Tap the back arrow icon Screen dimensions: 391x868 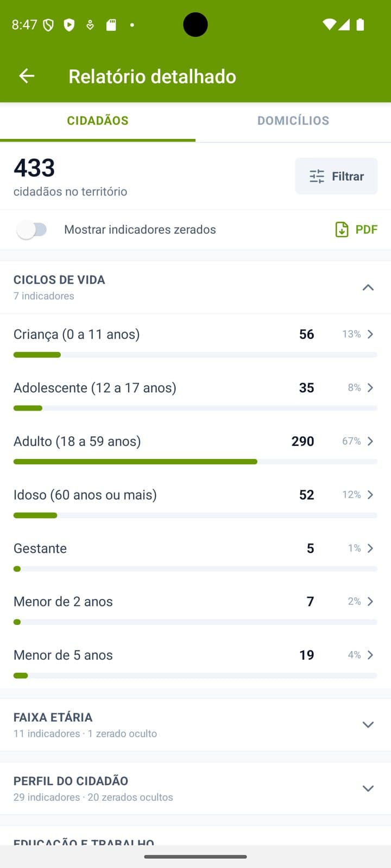click(x=27, y=76)
